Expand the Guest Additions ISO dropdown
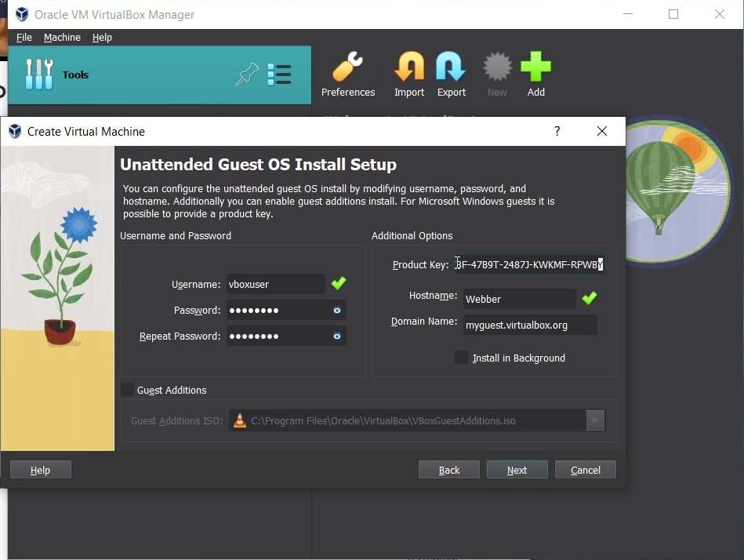The image size is (744, 560). coord(595,421)
